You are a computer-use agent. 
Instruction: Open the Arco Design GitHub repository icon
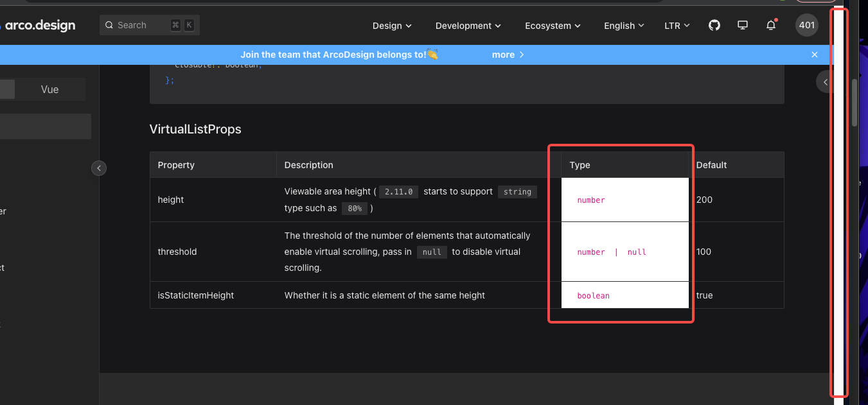714,25
